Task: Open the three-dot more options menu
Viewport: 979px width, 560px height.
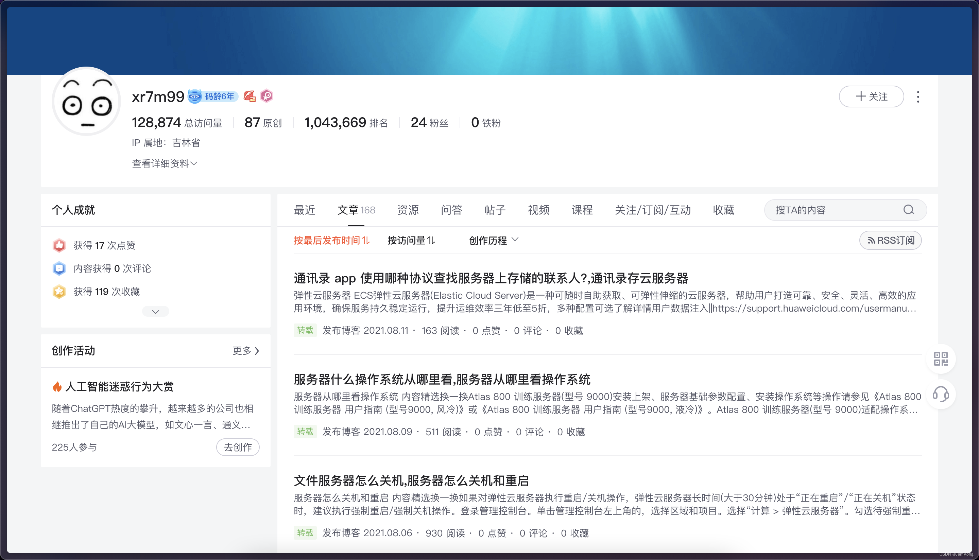Action: (918, 97)
